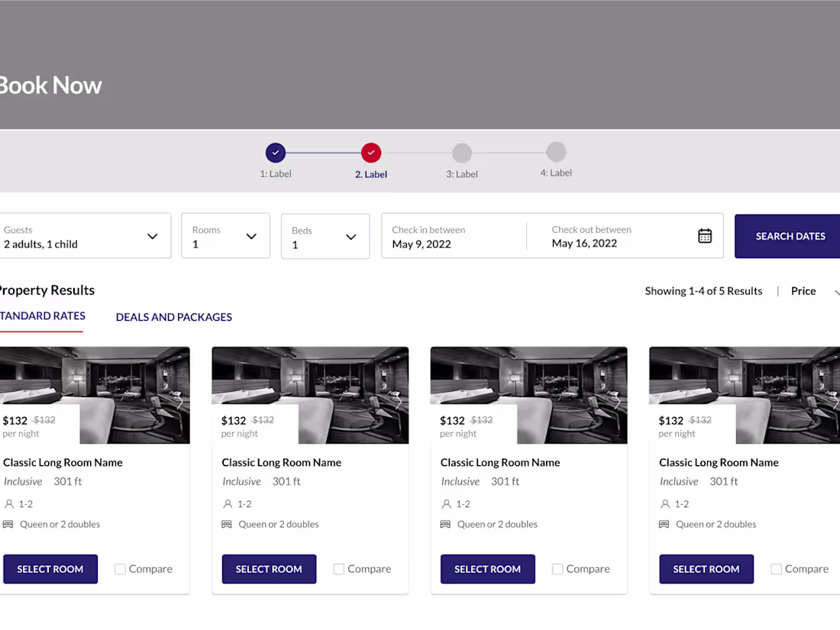The height and width of the screenshot is (630, 840).
Task: Click the bed icon on the third room card
Action: coord(444,524)
